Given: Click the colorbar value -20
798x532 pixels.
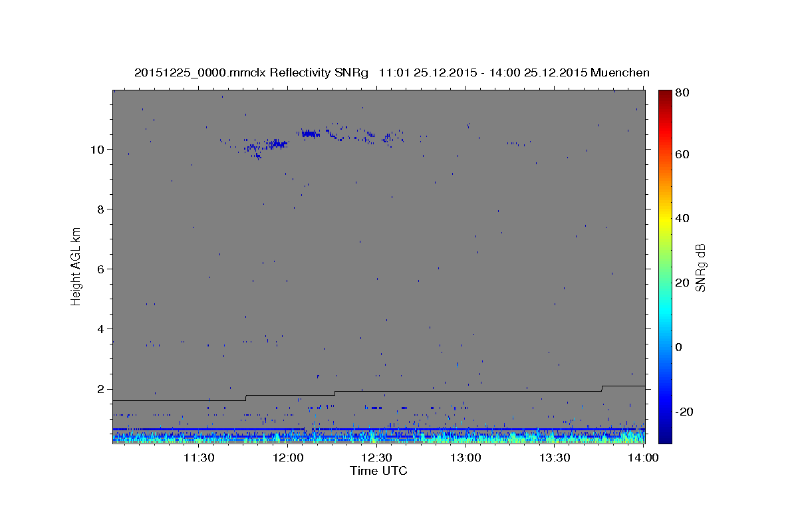Looking at the screenshot, I should (x=683, y=412).
